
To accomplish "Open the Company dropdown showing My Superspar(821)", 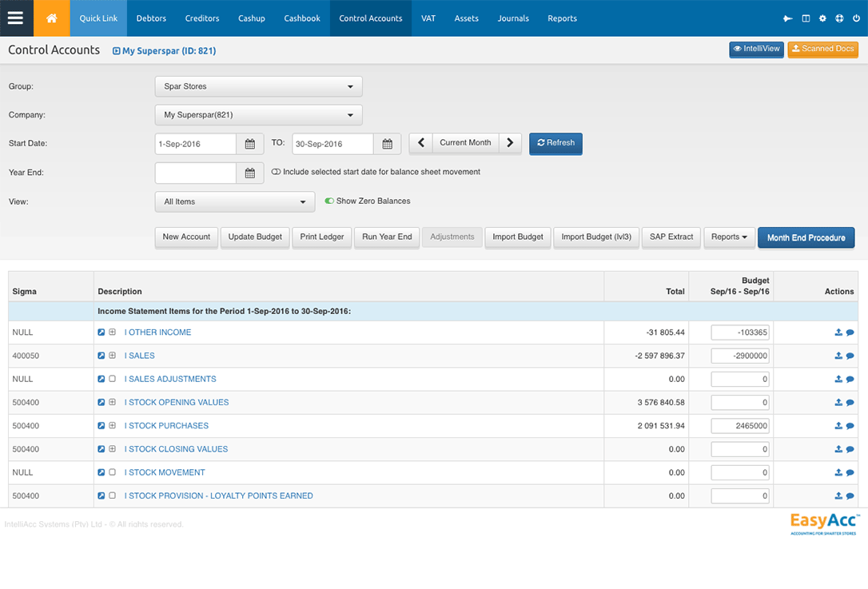I will pos(258,114).
